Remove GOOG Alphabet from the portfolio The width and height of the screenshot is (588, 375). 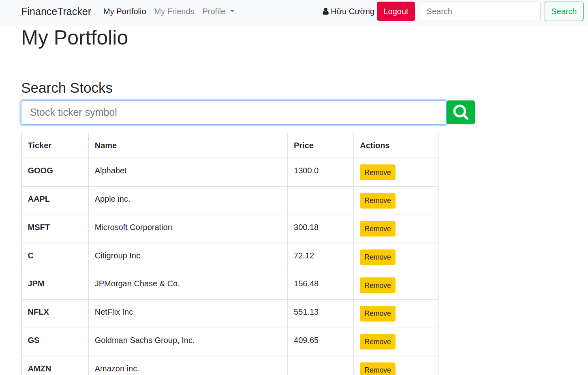(x=377, y=172)
